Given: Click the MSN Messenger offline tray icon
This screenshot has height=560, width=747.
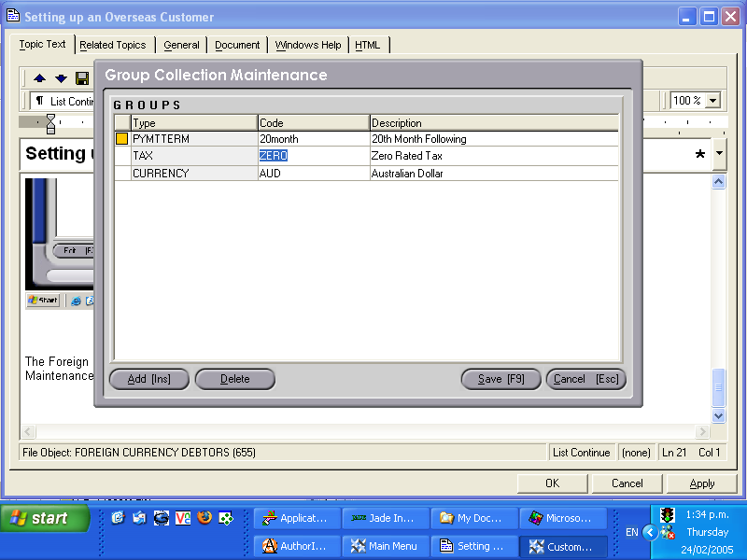Looking at the screenshot, I should (668, 532).
